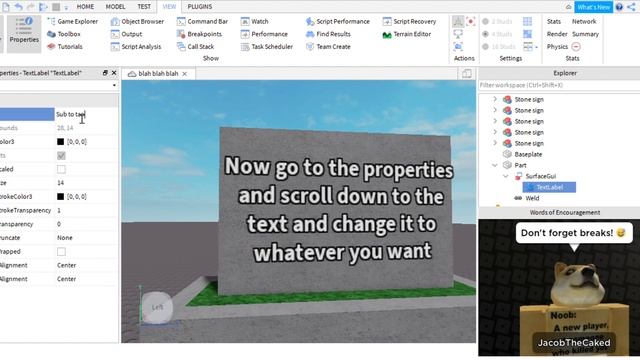Show the Physics stats
Viewport: 640px width, 360px height.
pos(557,47)
